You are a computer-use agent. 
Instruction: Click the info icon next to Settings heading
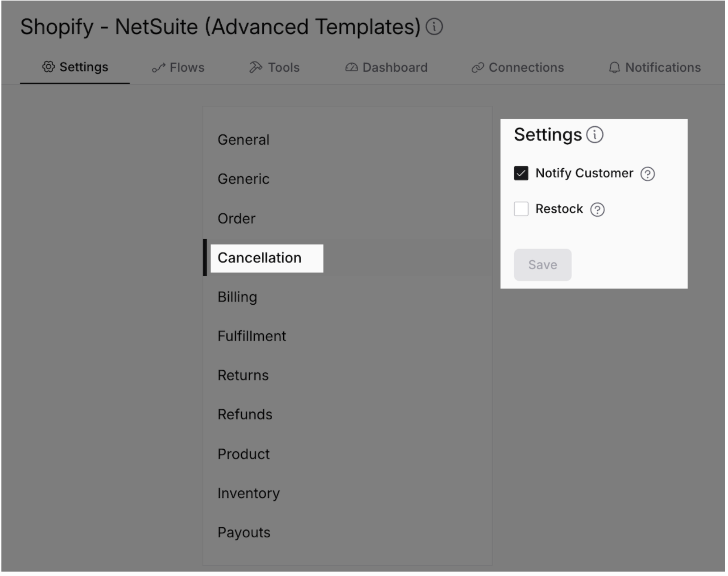[x=595, y=135]
